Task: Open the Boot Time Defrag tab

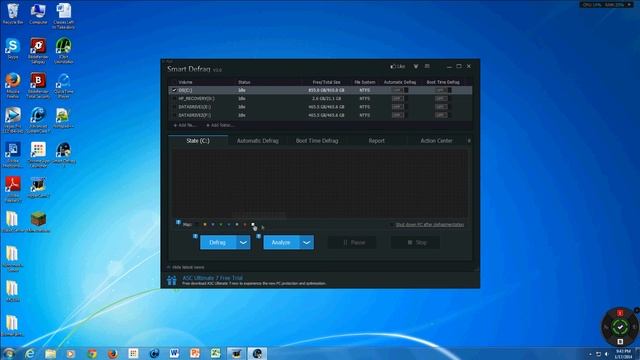Action: [x=317, y=141]
